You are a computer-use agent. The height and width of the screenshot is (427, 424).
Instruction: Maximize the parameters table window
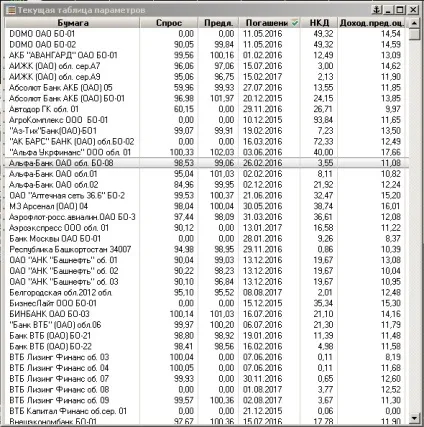[x=400, y=10]
